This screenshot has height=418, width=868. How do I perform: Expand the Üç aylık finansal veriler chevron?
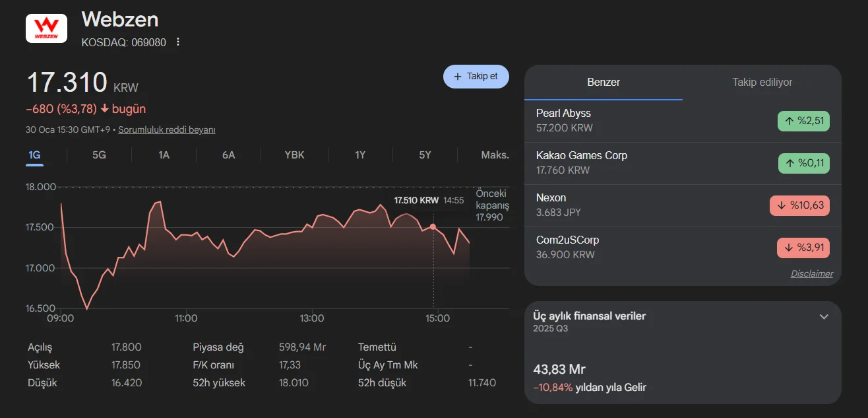tap(823, 316)
